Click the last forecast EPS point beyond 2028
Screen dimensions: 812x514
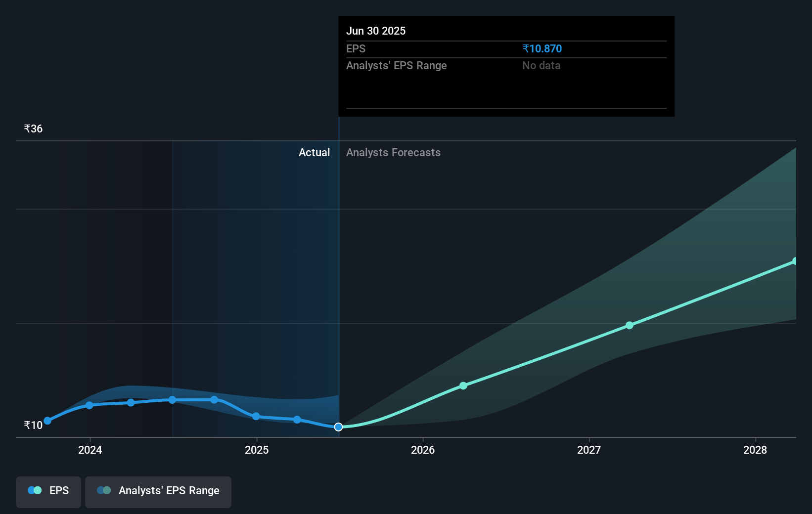pos(795,261)
